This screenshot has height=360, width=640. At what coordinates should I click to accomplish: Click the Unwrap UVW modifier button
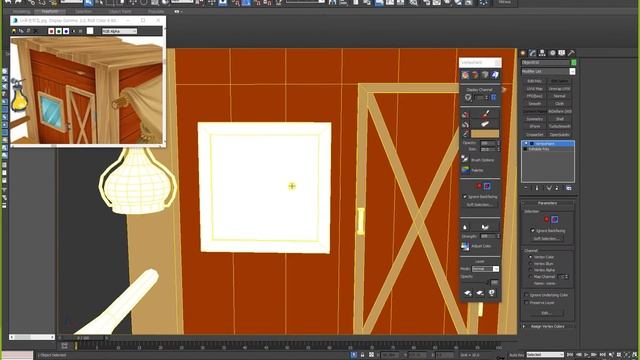pyautogui.click(x=560, y=89)
